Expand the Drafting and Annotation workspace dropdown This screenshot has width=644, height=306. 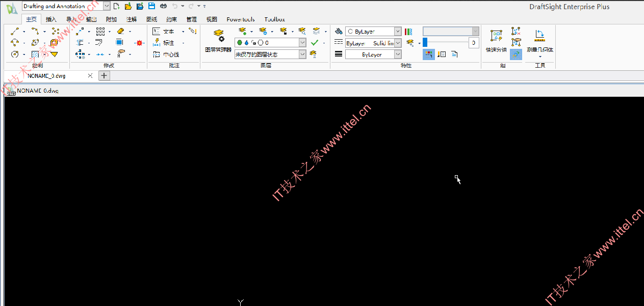point(107,6)
